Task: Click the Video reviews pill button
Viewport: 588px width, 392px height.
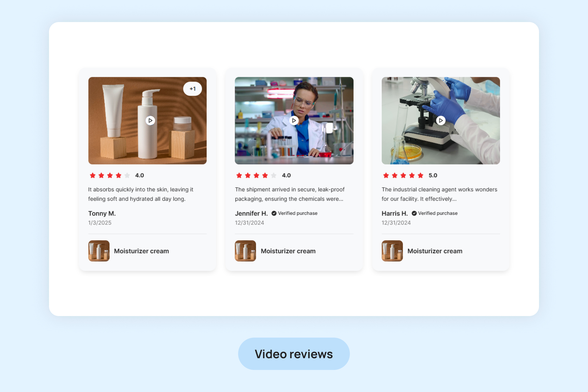Action: tap(294, 354)
